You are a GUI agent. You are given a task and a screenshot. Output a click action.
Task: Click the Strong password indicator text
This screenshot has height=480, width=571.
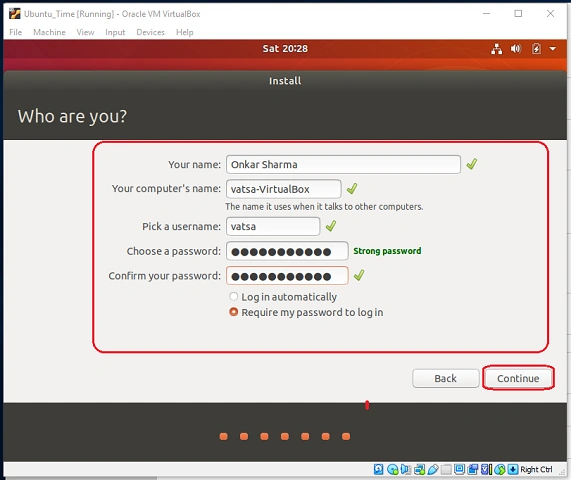tap(387, 251)
